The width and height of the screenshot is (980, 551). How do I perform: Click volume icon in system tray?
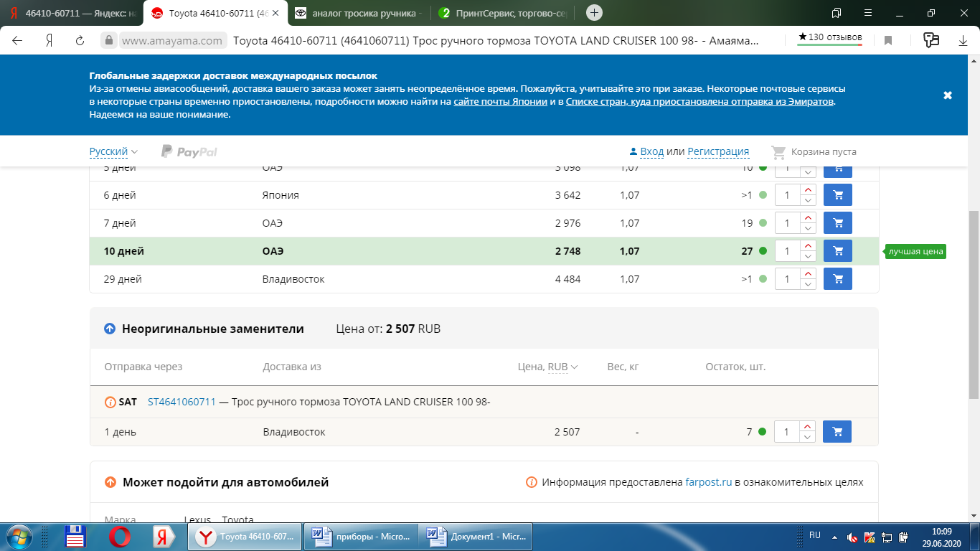pos(852,537)
